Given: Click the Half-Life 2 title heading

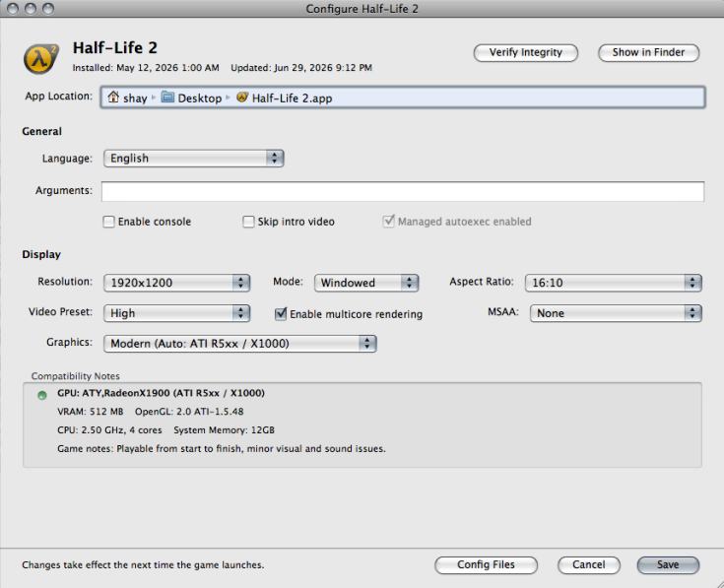Looking at the screenshot, I should [x=115, y=48].
